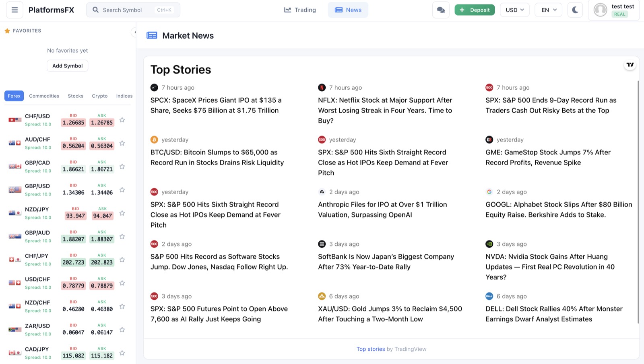Image resolution: width=644 pixels, height=364 pixels.
Task: Click the Dell story source icon
Action: click(x=489, y=296)
